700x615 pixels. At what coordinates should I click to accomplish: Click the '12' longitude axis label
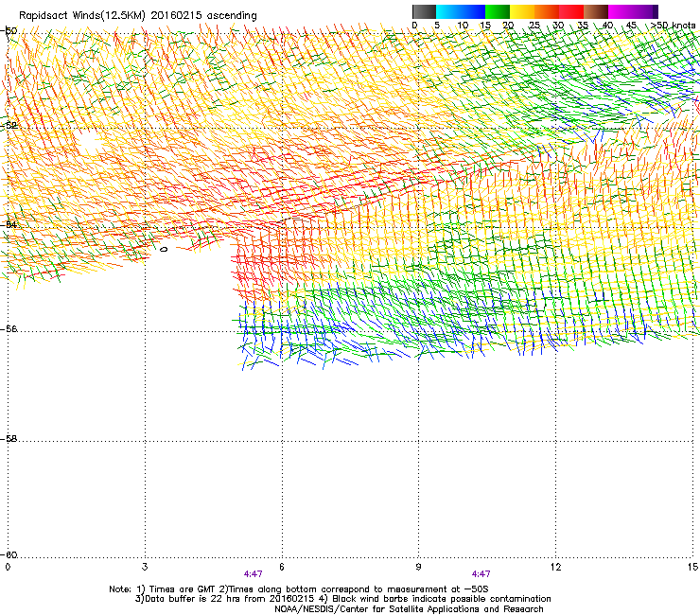point(555,567)
